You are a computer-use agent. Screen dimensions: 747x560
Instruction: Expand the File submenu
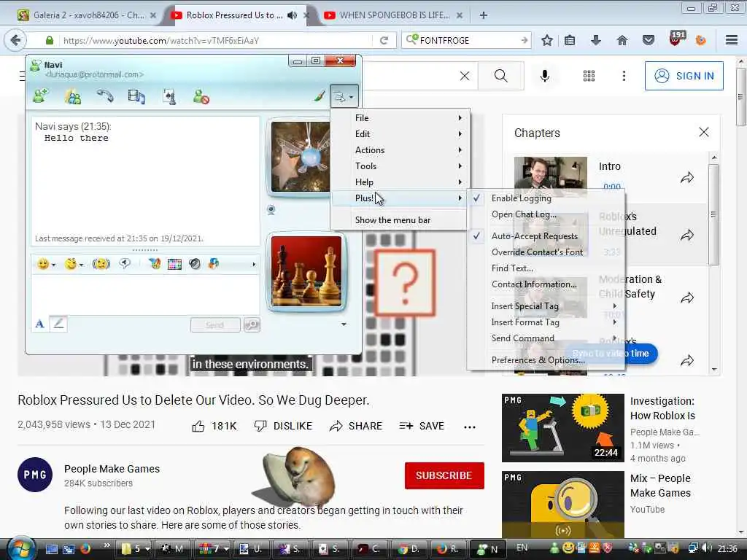(x=399, y=117)
